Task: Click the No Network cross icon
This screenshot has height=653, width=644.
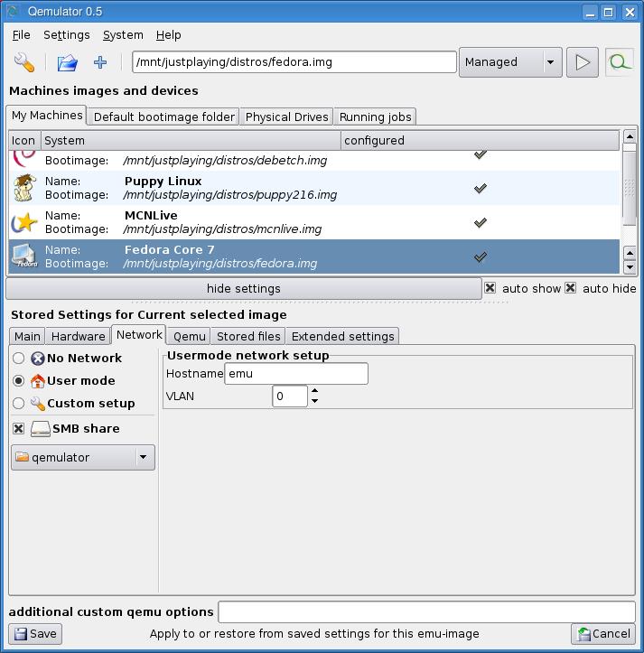Action: [x=38, y=359]
